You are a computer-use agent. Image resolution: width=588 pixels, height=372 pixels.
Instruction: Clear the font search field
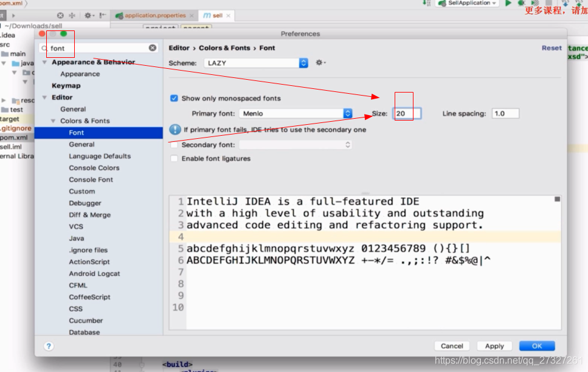click(x=152, y=47)
